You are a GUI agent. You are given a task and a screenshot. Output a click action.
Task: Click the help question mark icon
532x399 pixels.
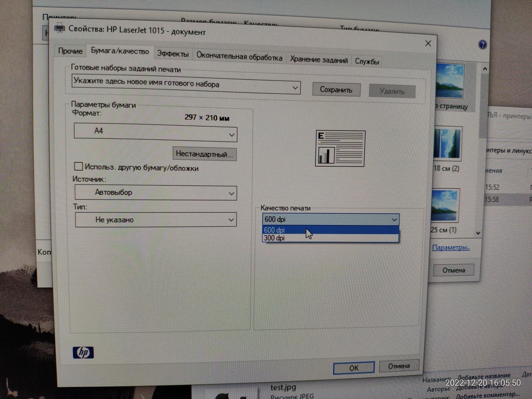(482, 45)
